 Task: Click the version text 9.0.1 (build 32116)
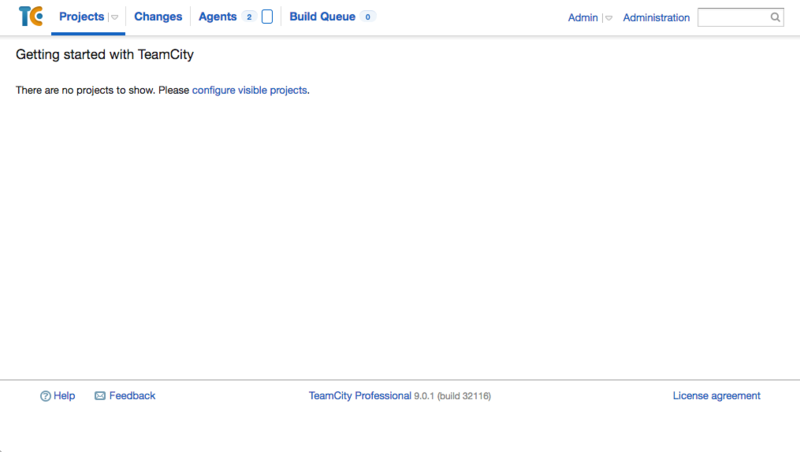453,396
